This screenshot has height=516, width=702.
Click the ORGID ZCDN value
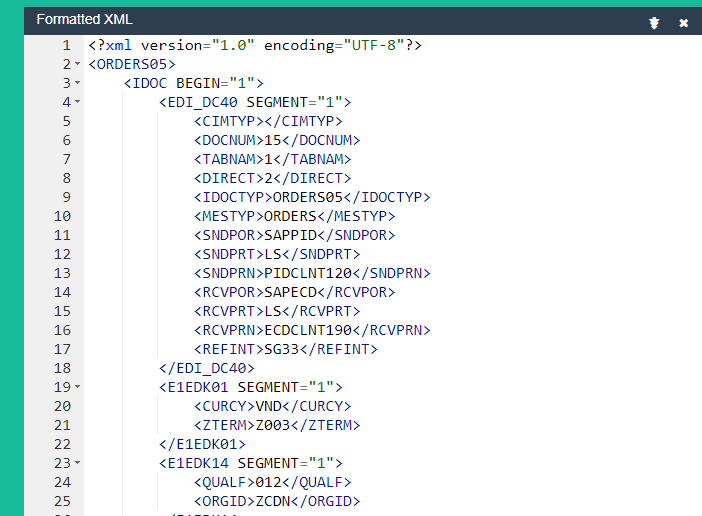281,502
